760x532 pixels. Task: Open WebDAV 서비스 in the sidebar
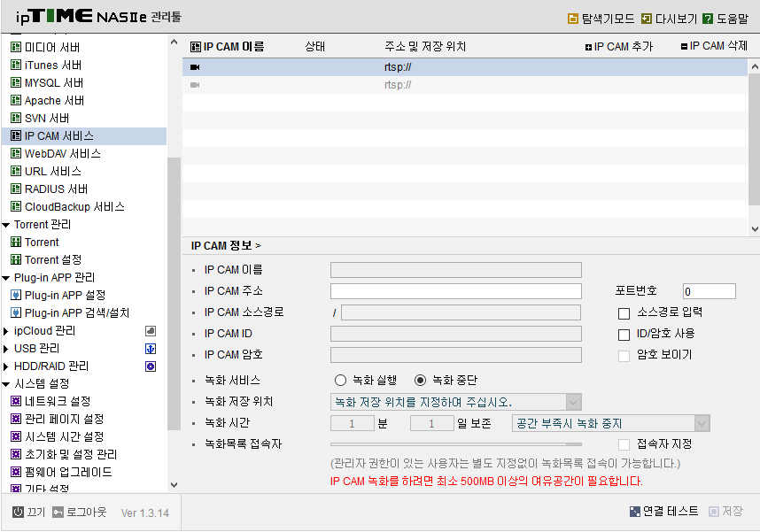(63, 154)
